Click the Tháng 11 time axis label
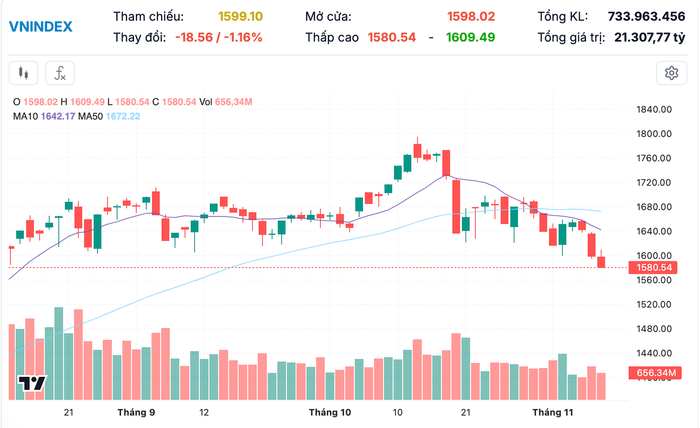This screenshot has height=428, width=700. tap(551, 412)
